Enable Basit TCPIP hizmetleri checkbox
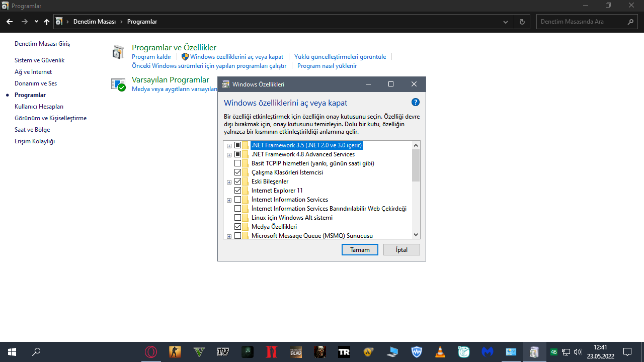Screen dimensions: 644x362 coord(238,163)
